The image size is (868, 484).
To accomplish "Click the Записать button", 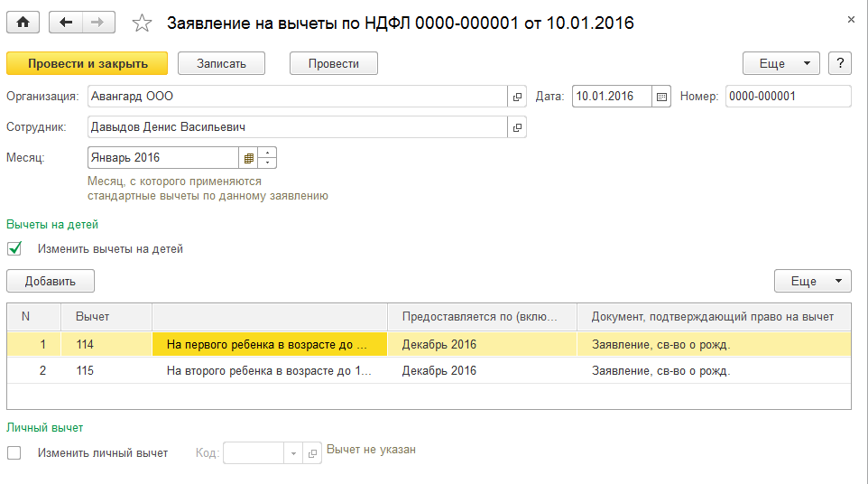I will [221, 63].
